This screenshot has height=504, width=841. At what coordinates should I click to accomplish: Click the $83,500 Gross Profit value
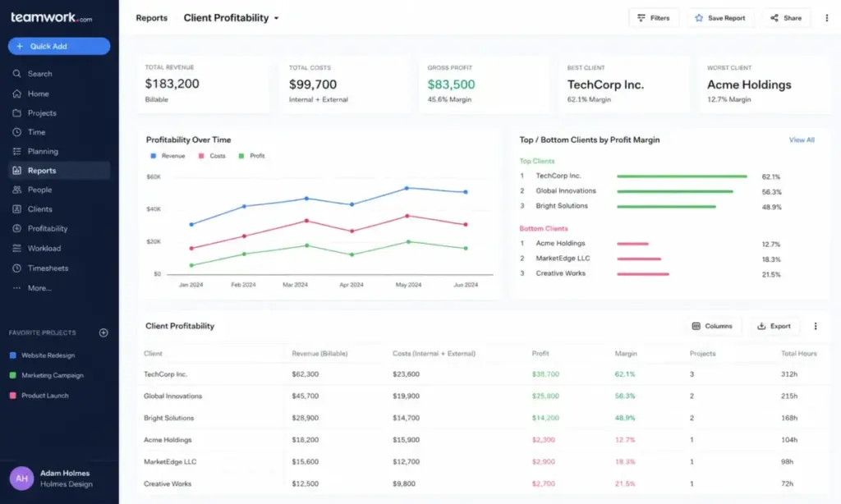coord(451,85)
